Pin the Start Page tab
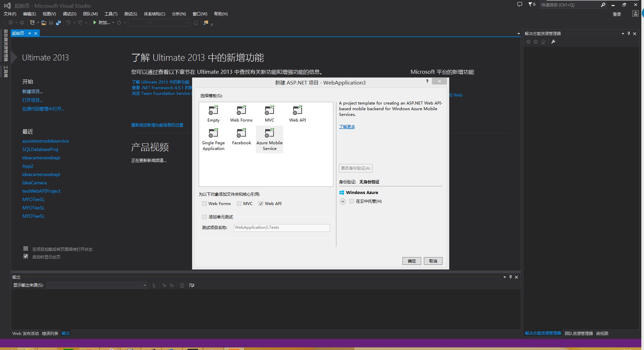Viewport: 644px width, 350px height. pyautogui.click(x=30, y=33)
